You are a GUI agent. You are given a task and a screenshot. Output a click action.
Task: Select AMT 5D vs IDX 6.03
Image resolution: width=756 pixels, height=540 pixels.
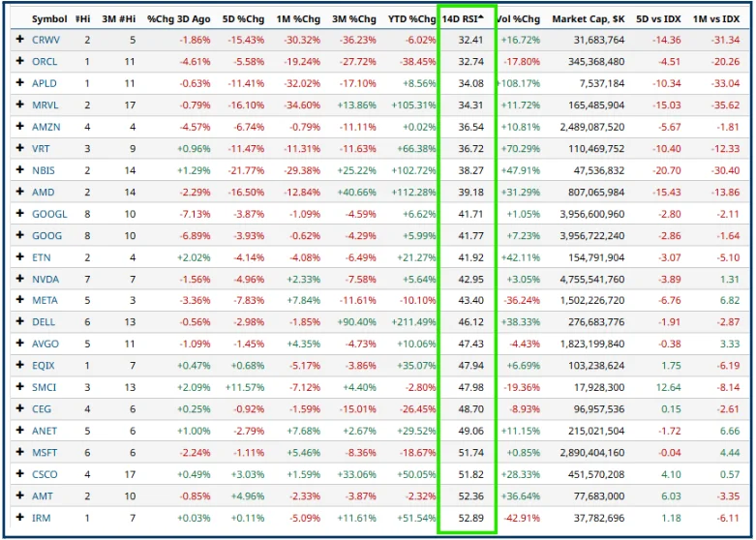point(672,496)
